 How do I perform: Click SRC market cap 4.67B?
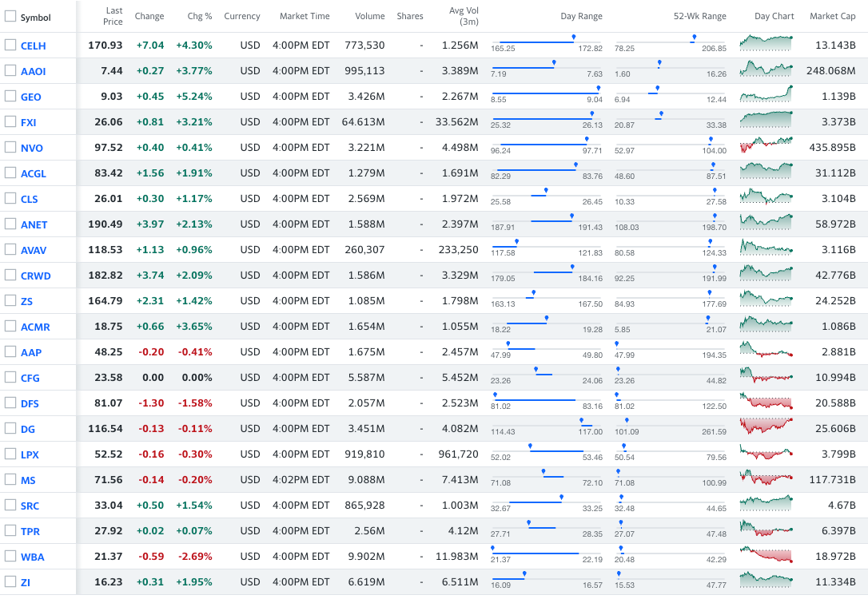pos(842,505)
